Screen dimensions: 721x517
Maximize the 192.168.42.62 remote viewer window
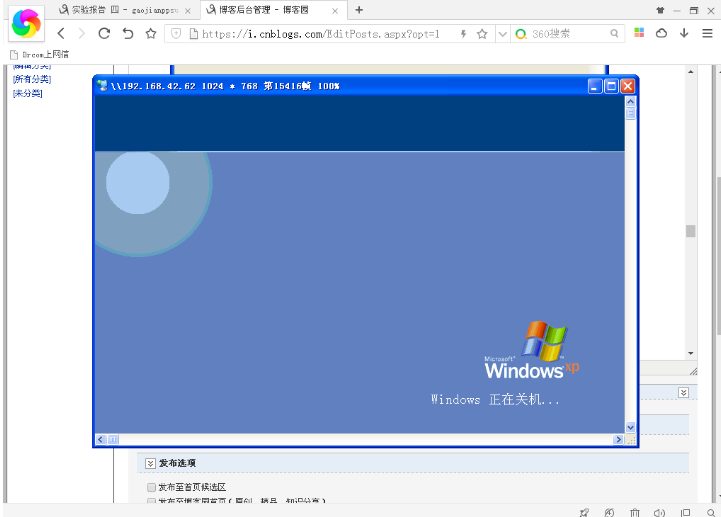(611, 86)
